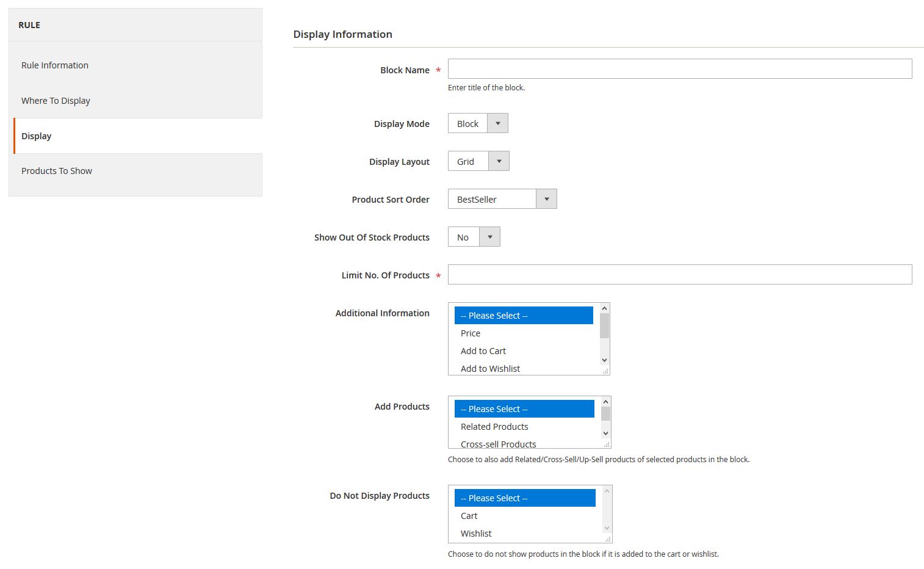Pick Wishlist in Do Not Display Products
Viewport: 924px width, 569px height.
[476, 534]
